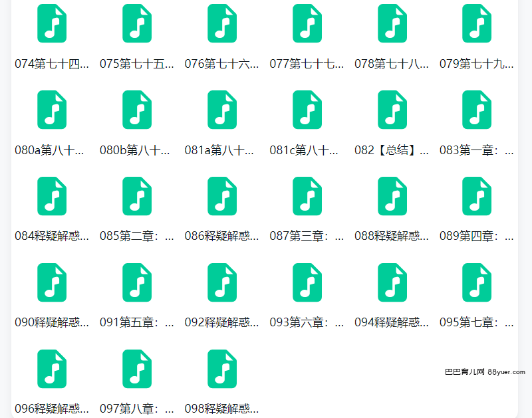Screen dimensions: 532x418
Task: Click the audio file icon for 081a第八十
Action: (222, 110)
